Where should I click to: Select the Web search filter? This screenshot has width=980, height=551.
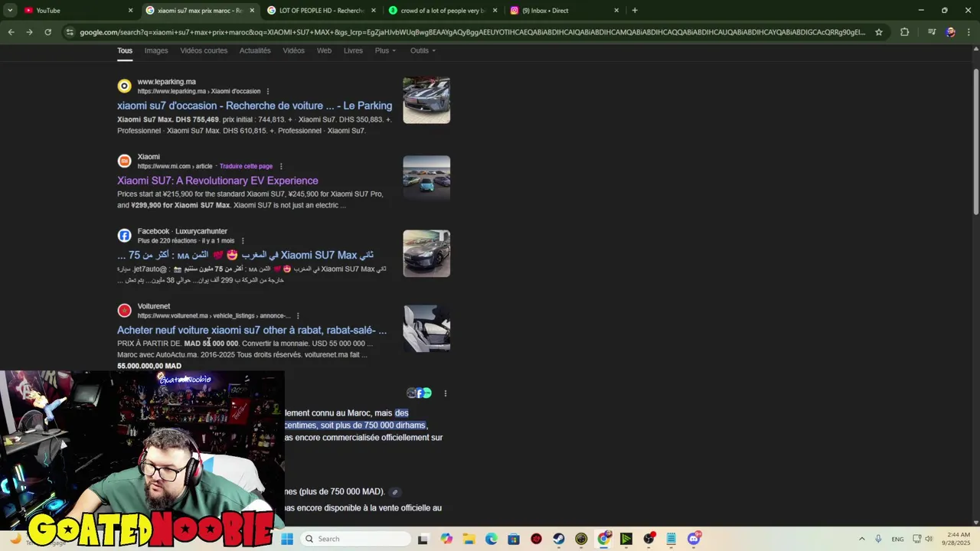click(324, 51)
